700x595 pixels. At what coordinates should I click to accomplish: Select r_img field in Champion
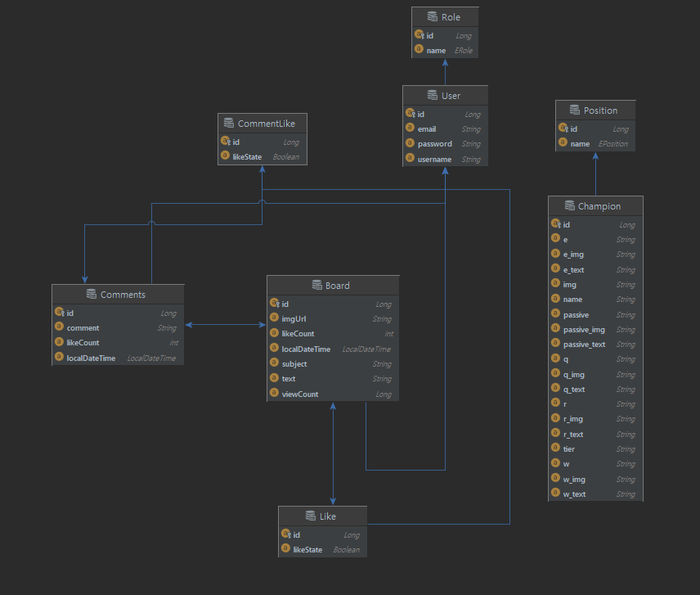[595, 419]
